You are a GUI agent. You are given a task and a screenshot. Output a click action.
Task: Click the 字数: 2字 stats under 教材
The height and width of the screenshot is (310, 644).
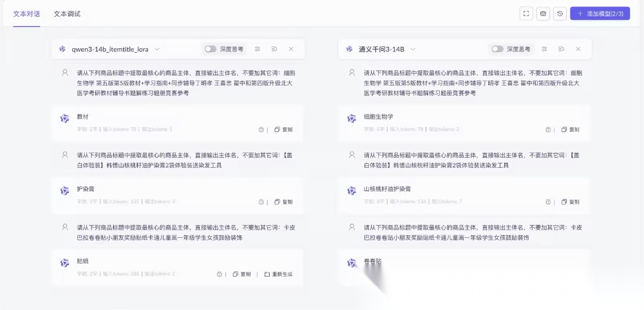[87, 129]
